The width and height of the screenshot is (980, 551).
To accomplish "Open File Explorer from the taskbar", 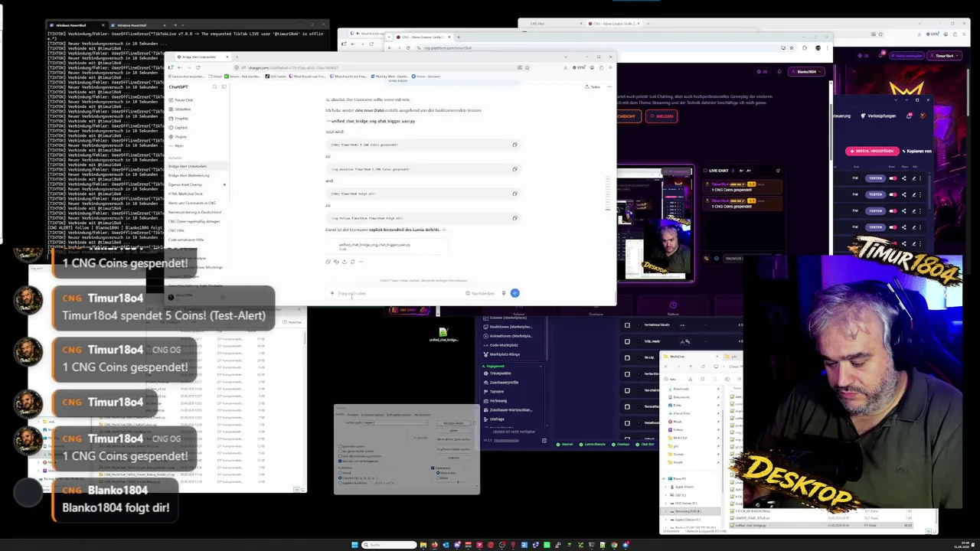I will point(423,545).
